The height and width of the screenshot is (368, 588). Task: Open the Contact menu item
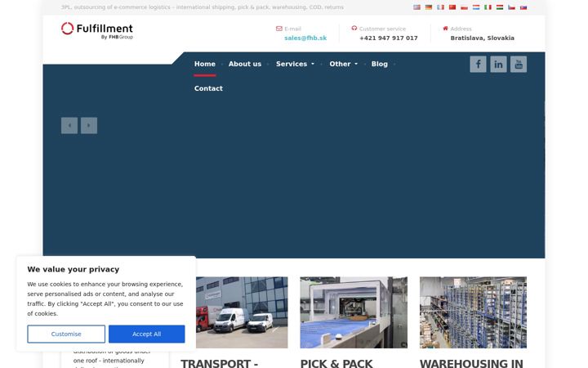pyautogui.click(x=208, y=88)
